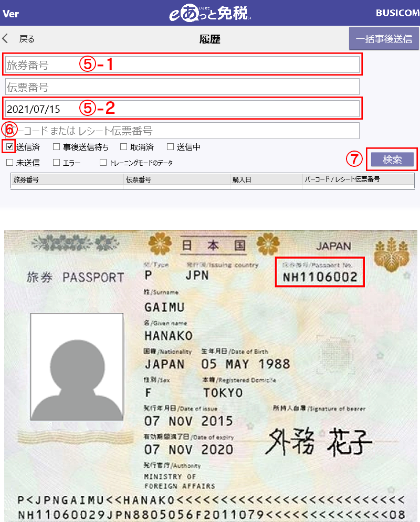Toggle the 送信済 checkbox
The image size is (420, 522).
click(9, 146)
